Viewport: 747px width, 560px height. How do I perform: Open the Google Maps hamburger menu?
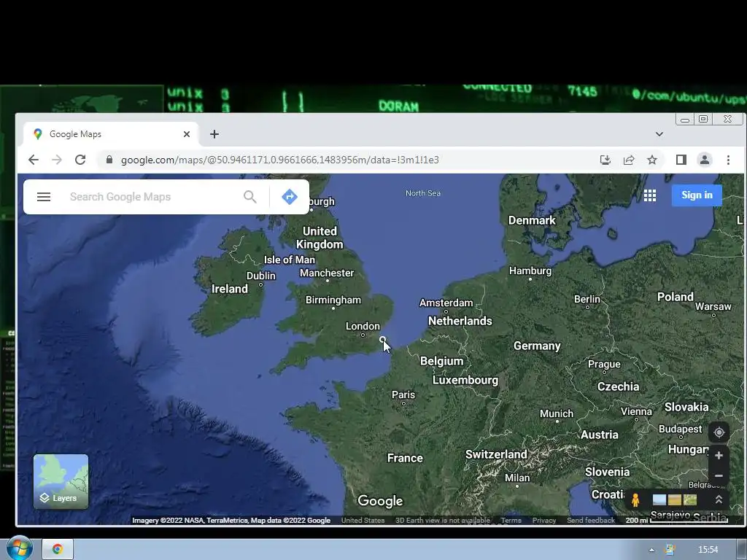click(43, 197)
